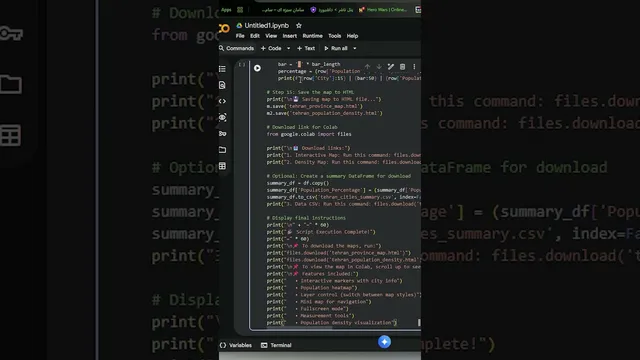Rename the notebook title Untitled1.ipynb
This screenshot has width=640, height=360.
[x=267, y=25]
